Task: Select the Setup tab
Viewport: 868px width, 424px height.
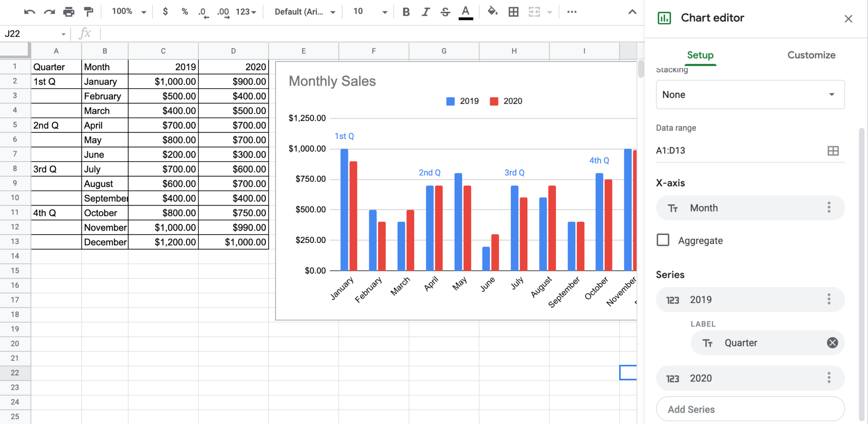Action: click(700, 55)
